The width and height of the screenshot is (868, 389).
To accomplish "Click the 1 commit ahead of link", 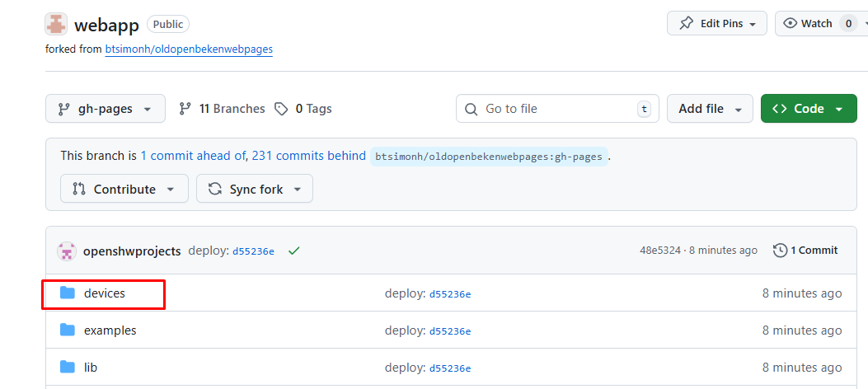I will 194,156.
